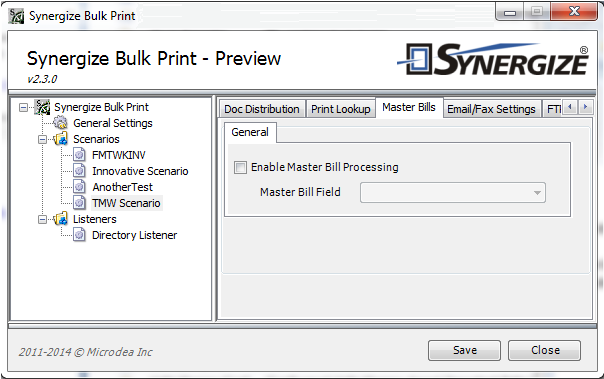Click the Listeners folder icon
This screenshot has height=379, width=604.
(61, 219)
